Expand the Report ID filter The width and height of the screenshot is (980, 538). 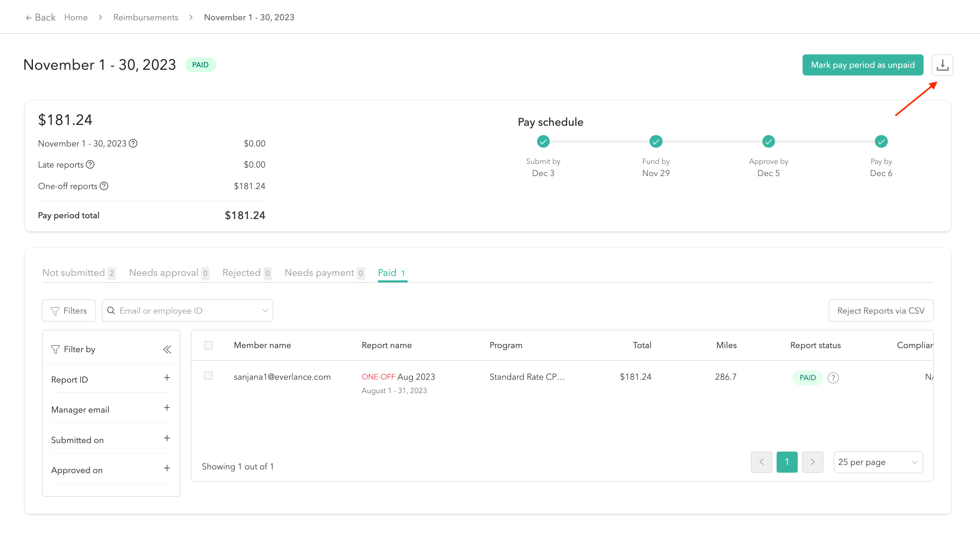click(x=167, y=378)
